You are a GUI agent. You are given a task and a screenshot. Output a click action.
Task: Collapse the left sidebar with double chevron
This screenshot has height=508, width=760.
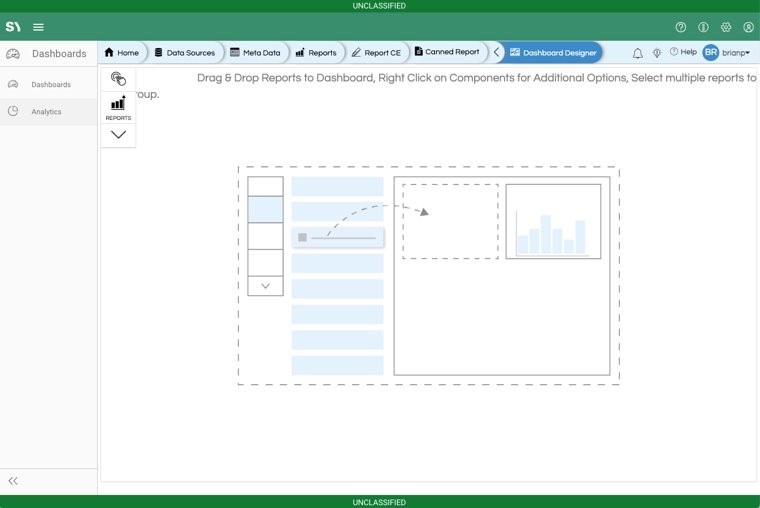pos(13,481)
